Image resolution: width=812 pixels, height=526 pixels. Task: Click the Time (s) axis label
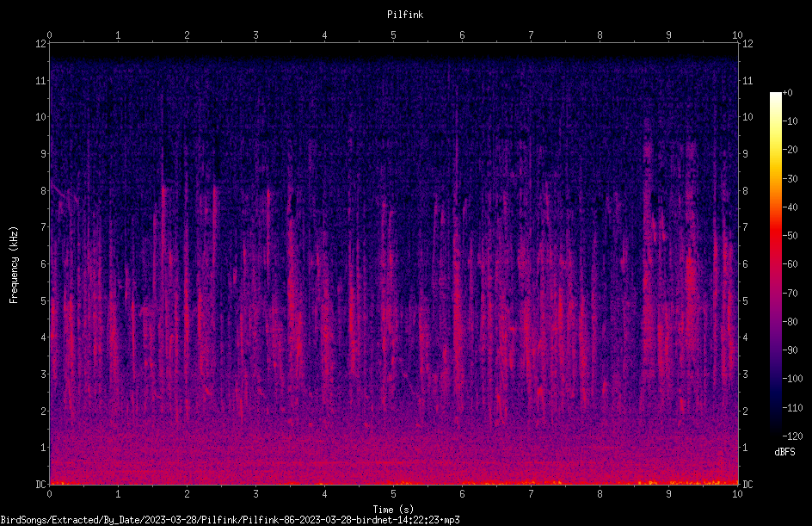393,510
